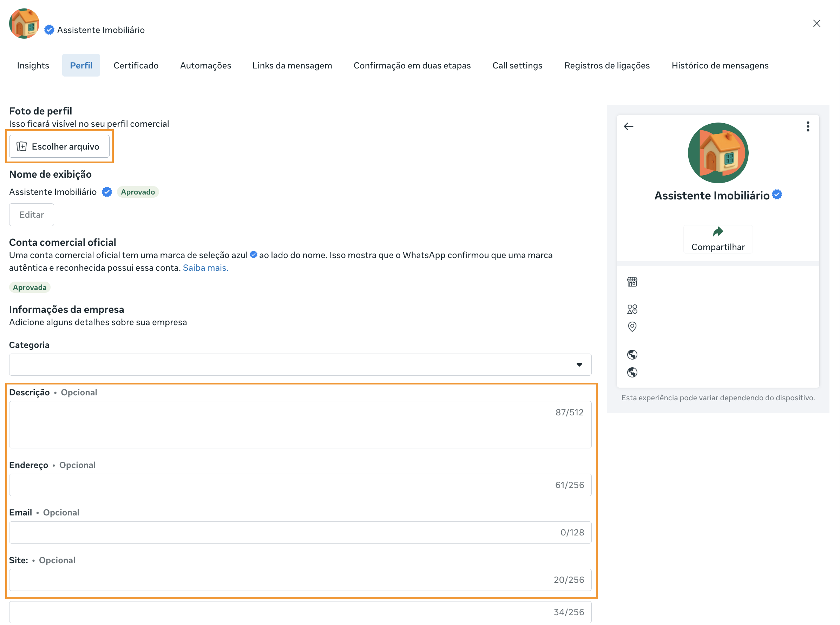Switch to the Insights tab

(33, 65)
